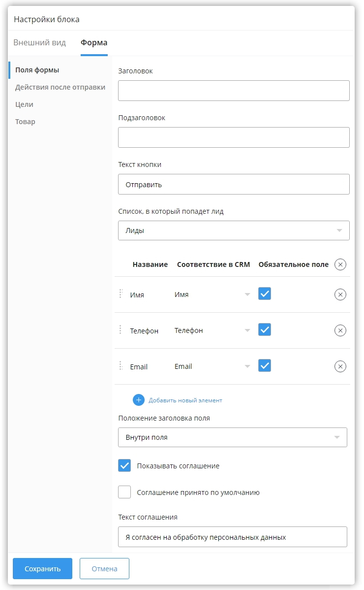Click the Отмена button
364x590 pixels.
(104, 568)
